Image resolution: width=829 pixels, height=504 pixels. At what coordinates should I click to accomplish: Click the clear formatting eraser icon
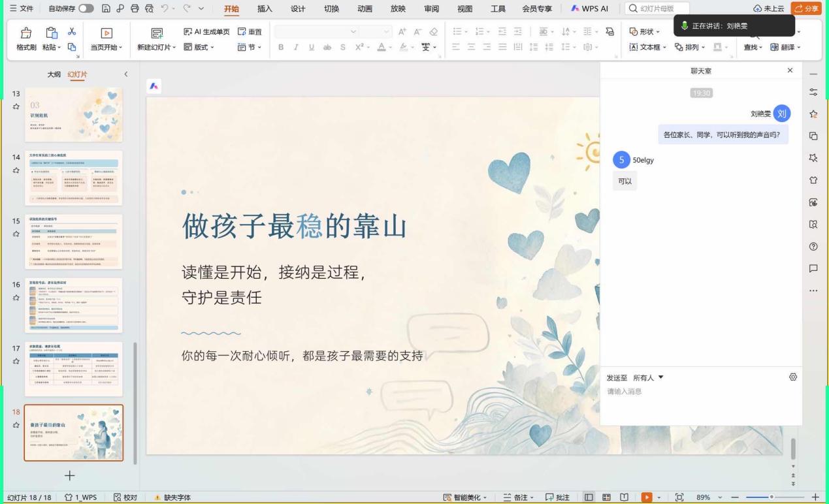(434, 31)
